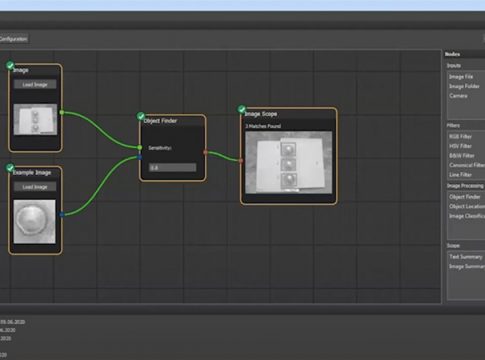Image resolution: width=485 pixels, height=360 pixels.
Task: Select Image File from Inputs list
Action: point(461,77)
